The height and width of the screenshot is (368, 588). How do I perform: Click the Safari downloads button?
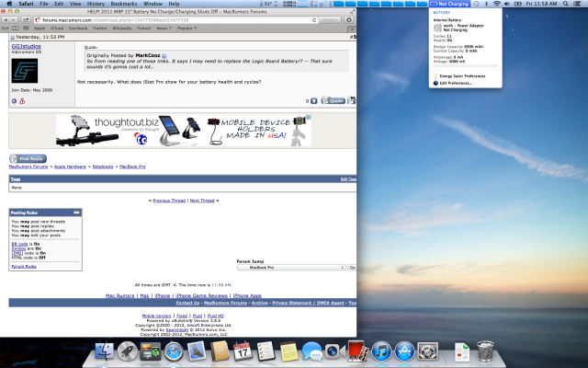pos(349,20)
